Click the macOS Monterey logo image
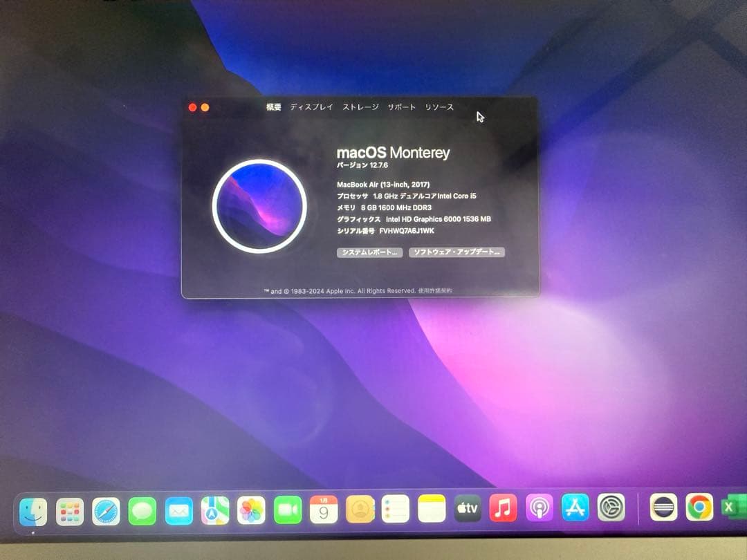 [x=259, y=206]
